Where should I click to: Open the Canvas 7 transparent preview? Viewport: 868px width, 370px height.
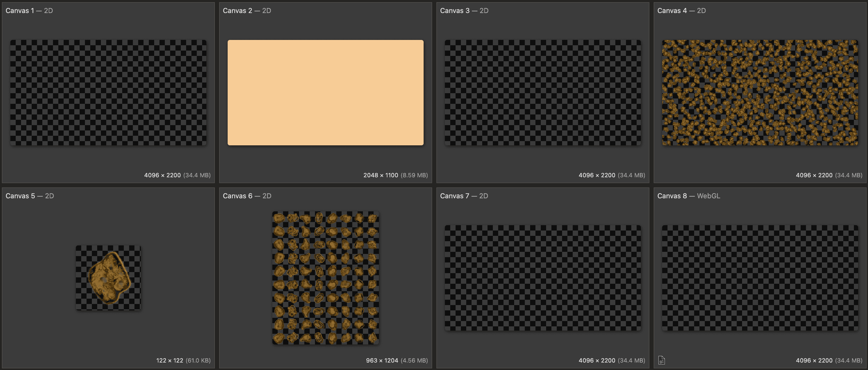pyautogui.click(x=543, y=278)
